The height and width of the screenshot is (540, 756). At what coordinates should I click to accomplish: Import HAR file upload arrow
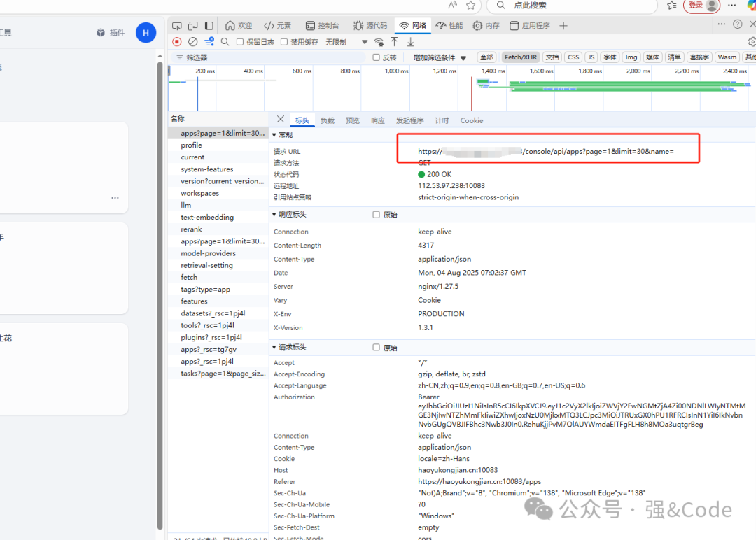tap(394, 42)
